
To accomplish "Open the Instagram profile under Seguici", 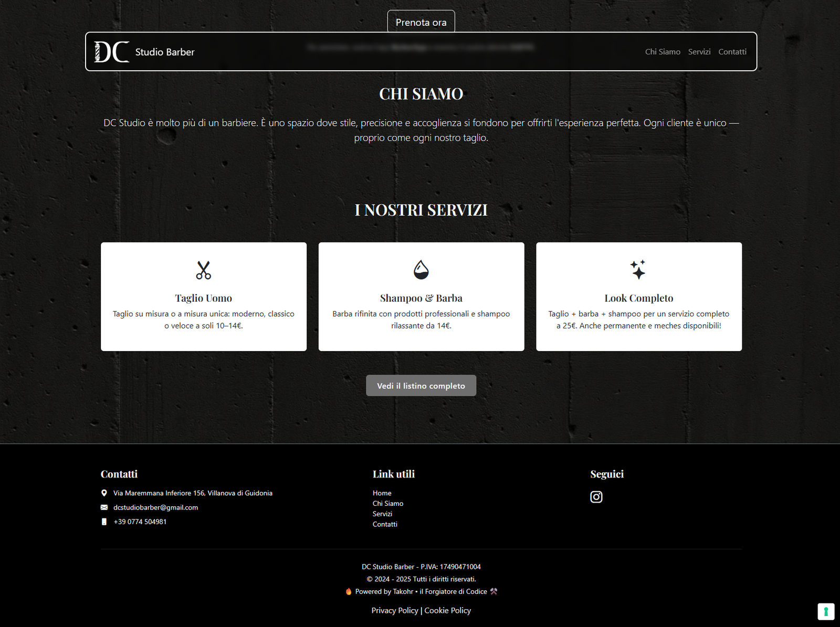I will tap(596, 496).
